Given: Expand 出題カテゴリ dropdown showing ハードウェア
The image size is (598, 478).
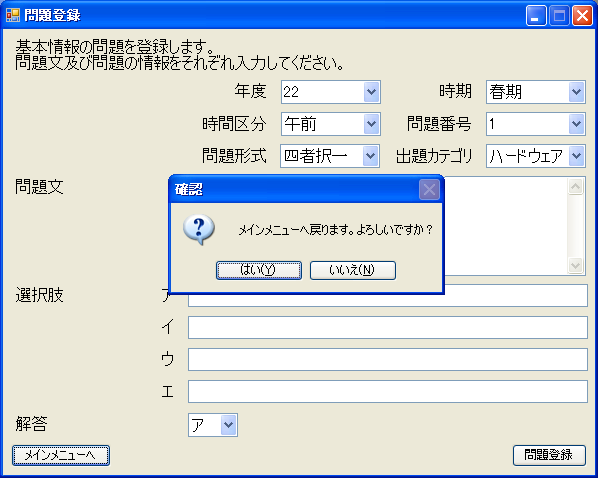Looking at the screenshot, I should [x=535, y=156].
